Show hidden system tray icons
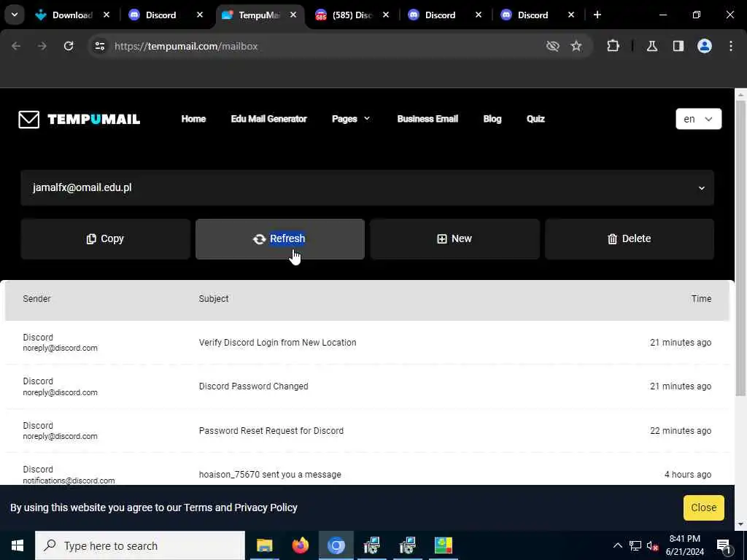The width and height of the screenshot is (747, 560). click(617, 545)
